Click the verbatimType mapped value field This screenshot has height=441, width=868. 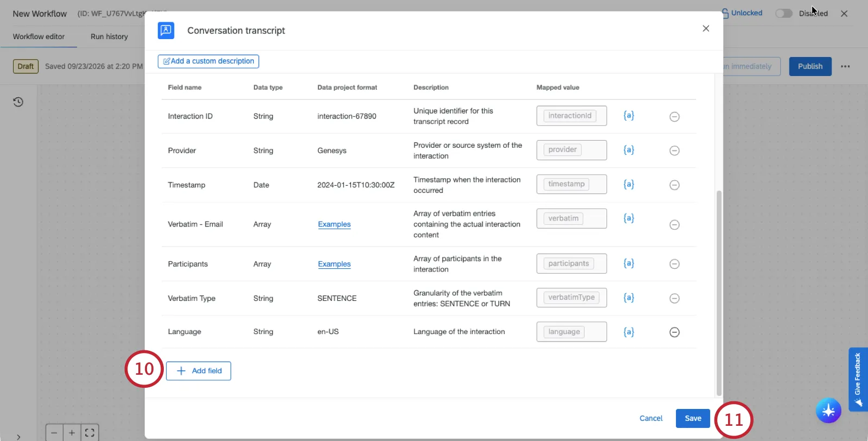tap(571, 298)
